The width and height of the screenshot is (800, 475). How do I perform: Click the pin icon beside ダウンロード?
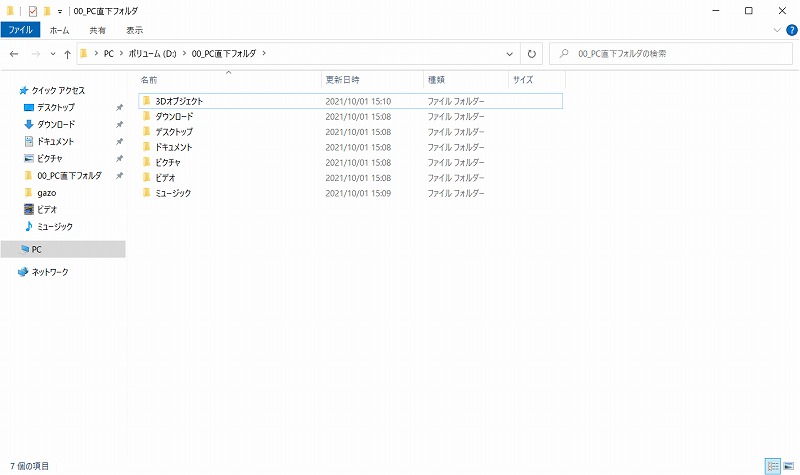click(119, 124)
